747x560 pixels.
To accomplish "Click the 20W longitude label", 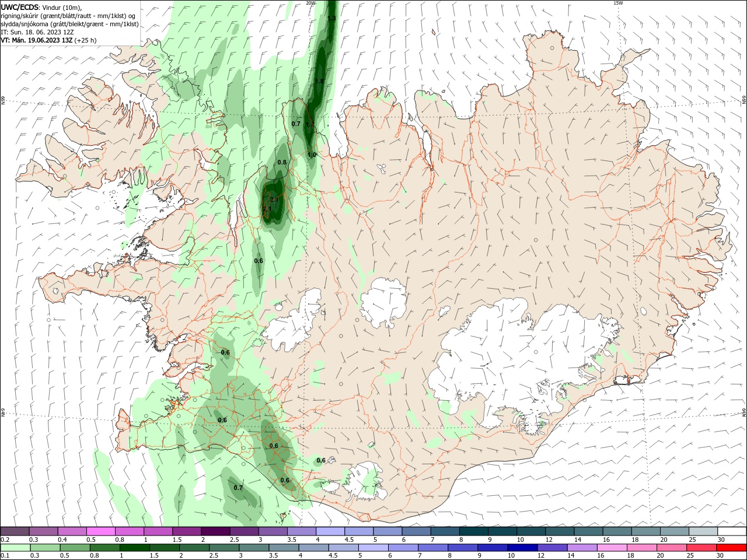I will coord(310,3).
